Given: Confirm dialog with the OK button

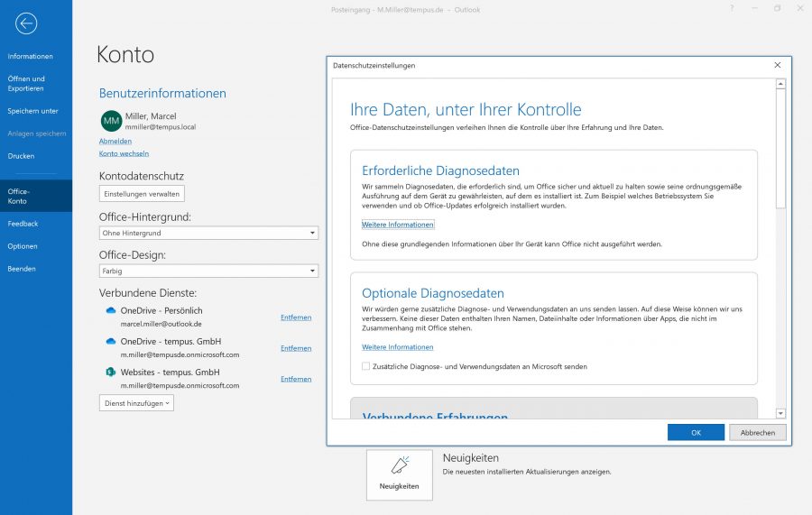Looking at the screenshot, I should 696,433.
